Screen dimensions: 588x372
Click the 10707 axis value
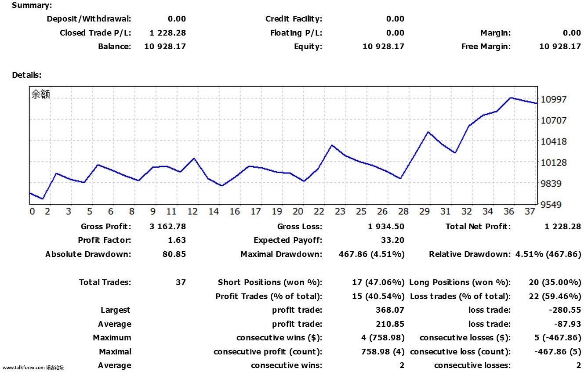click(553, 120)
